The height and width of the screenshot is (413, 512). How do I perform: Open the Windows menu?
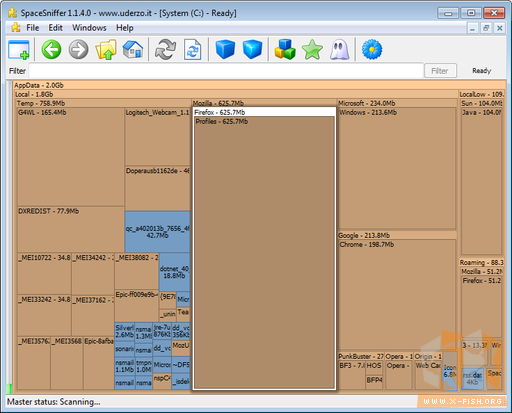pos(89,28)
